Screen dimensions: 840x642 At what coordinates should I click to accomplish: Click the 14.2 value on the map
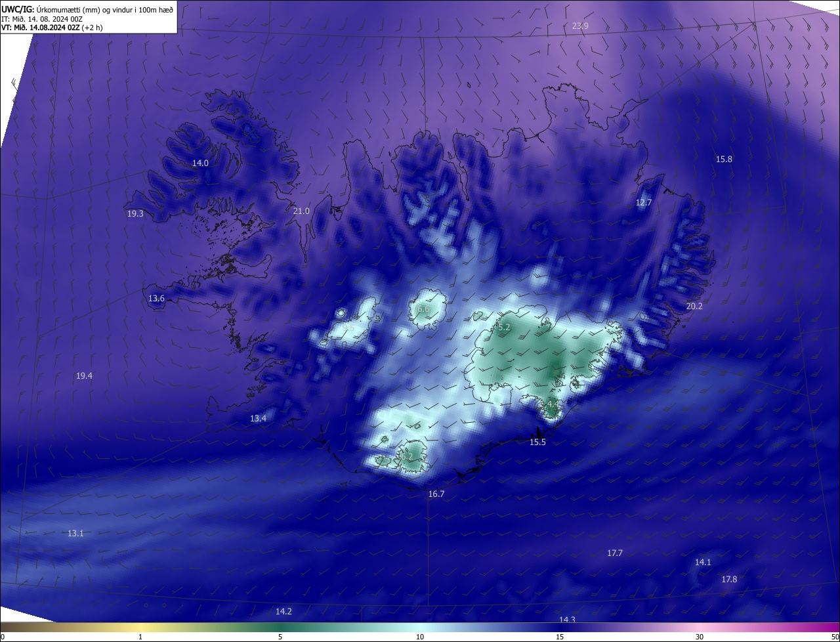283,611
